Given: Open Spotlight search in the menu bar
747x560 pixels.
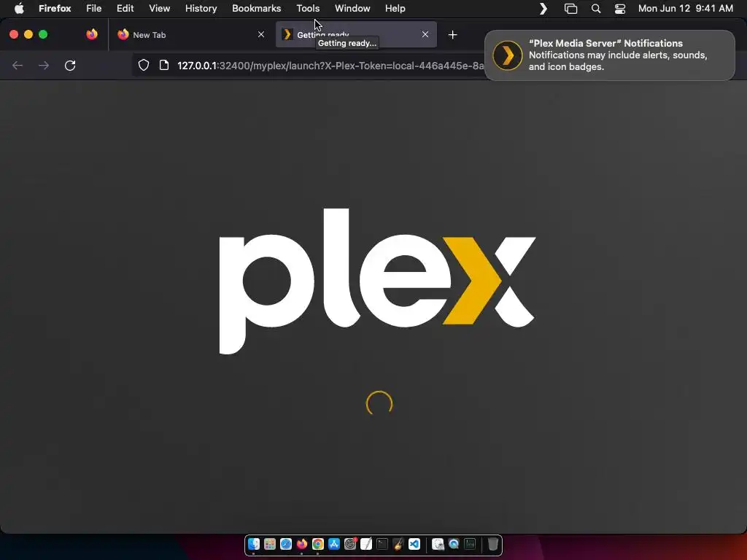Looking at the screenshot, I should (x=595, y=9).
